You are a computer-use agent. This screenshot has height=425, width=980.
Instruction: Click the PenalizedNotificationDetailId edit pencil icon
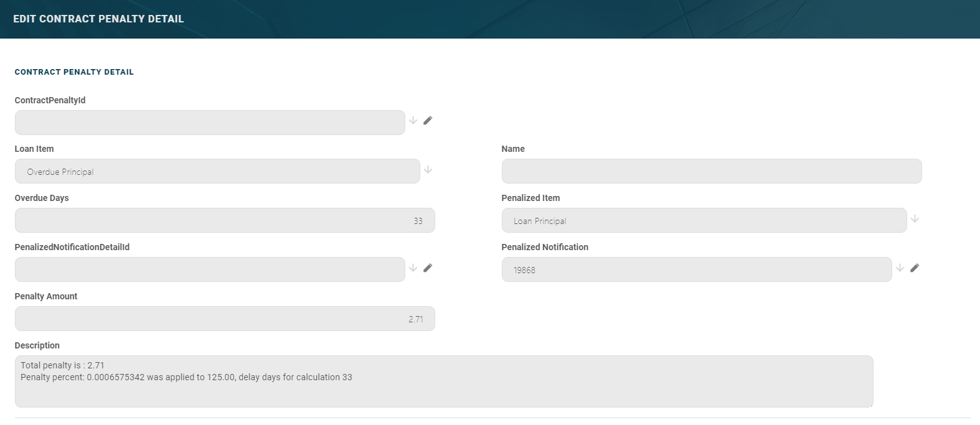(x=428, y=268)
